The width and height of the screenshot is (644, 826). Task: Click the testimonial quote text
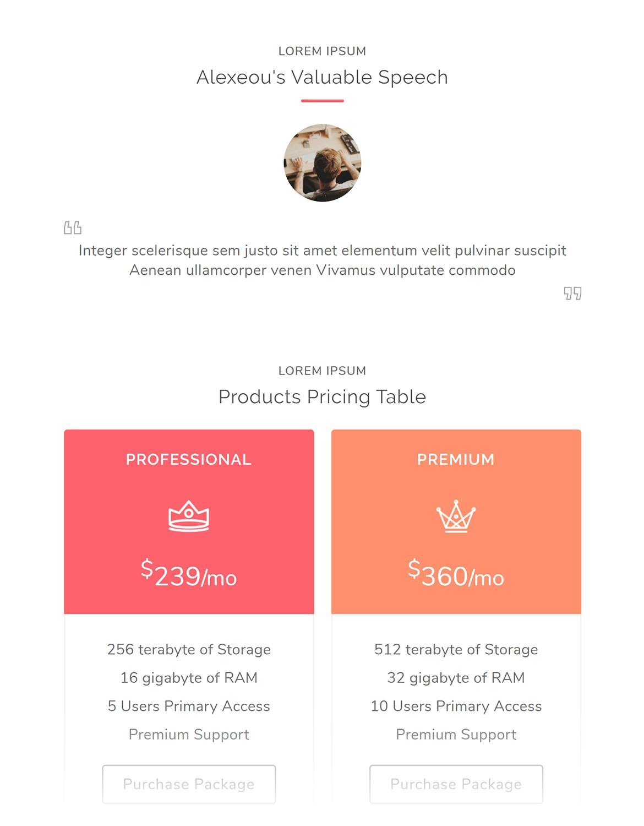tap(323, 260)
